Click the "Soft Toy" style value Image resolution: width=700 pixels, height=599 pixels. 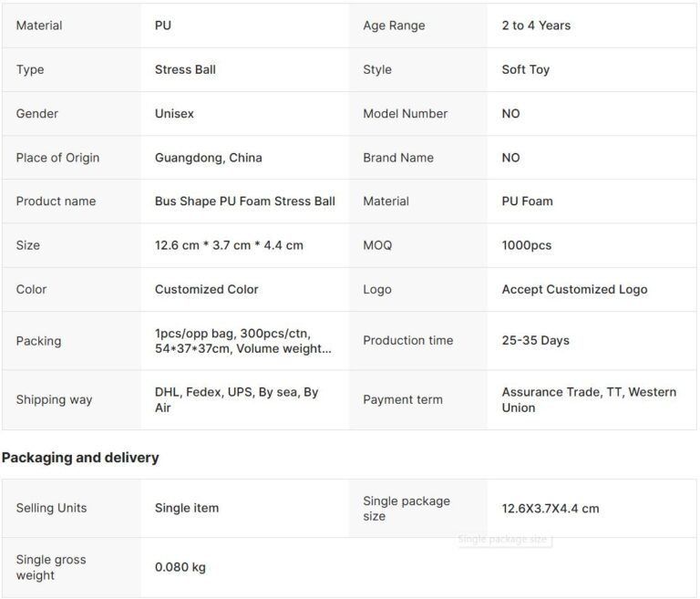[x=525, y=69]
